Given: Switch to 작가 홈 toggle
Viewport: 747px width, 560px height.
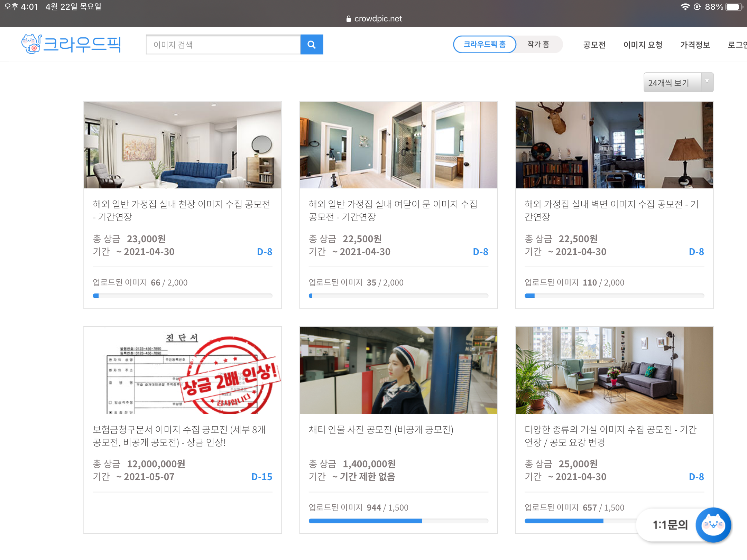Looking at the screenshot, I should click(538, 45).
